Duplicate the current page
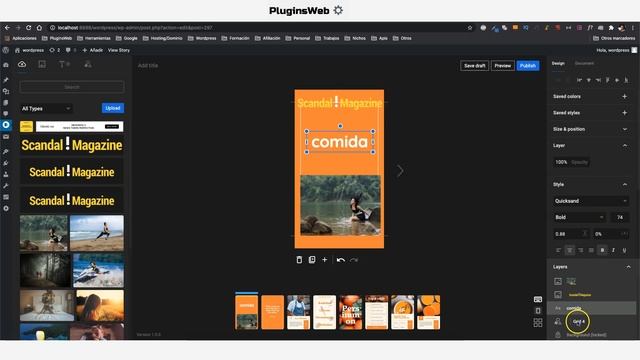 tap(312, 260)
